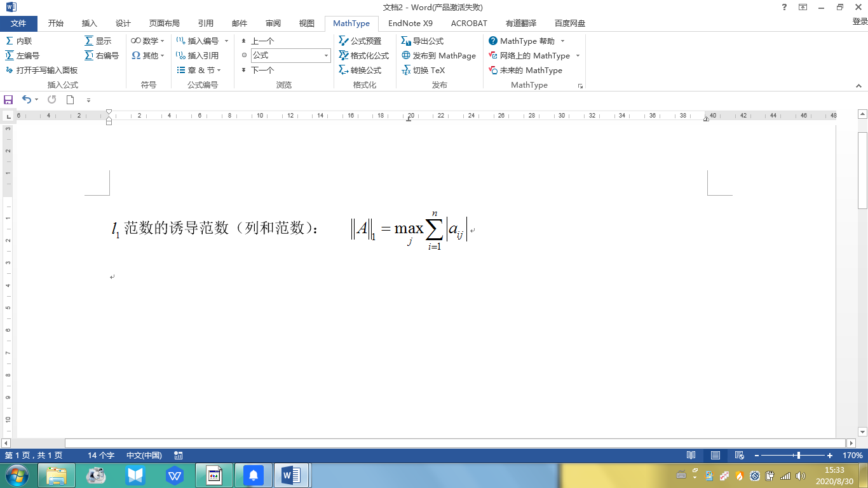Go to next equation (下一个)
The image size is (868, 488).
pos(257,71)
